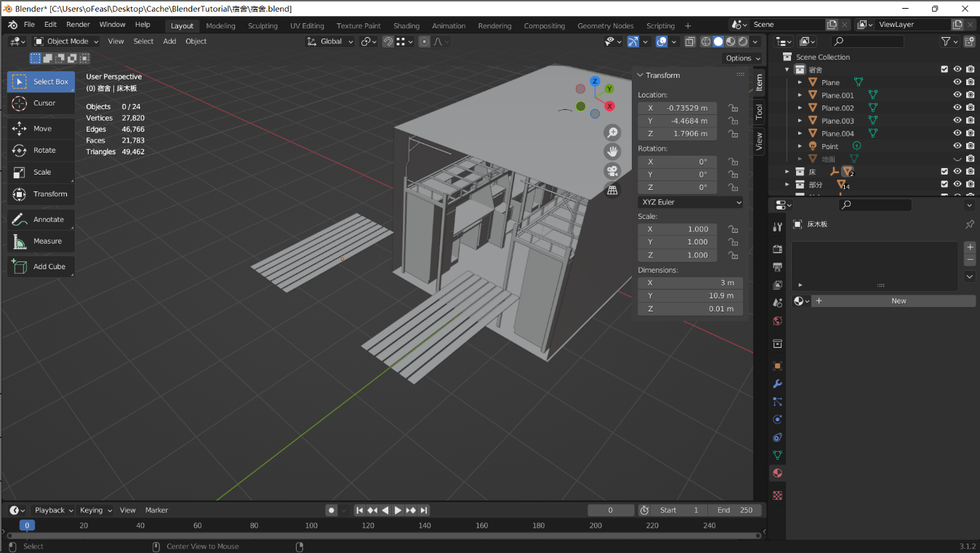The height and width of the screenshot is (553, 980).
Task: Open the viewport Add menu
Action: [169, 41]
